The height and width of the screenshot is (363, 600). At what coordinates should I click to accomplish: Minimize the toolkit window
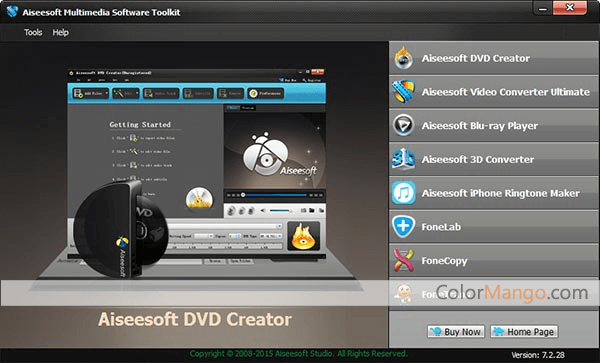click(543, 8)
